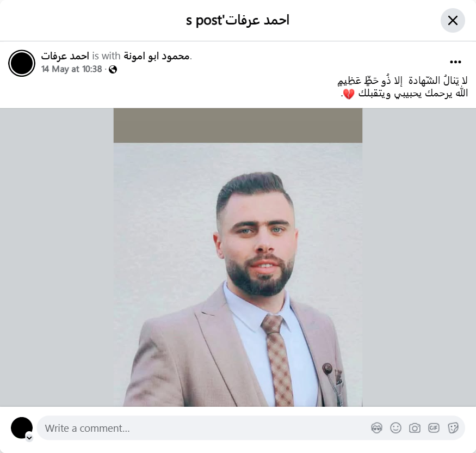Open the GIF picker in comment box

[434, 428]
